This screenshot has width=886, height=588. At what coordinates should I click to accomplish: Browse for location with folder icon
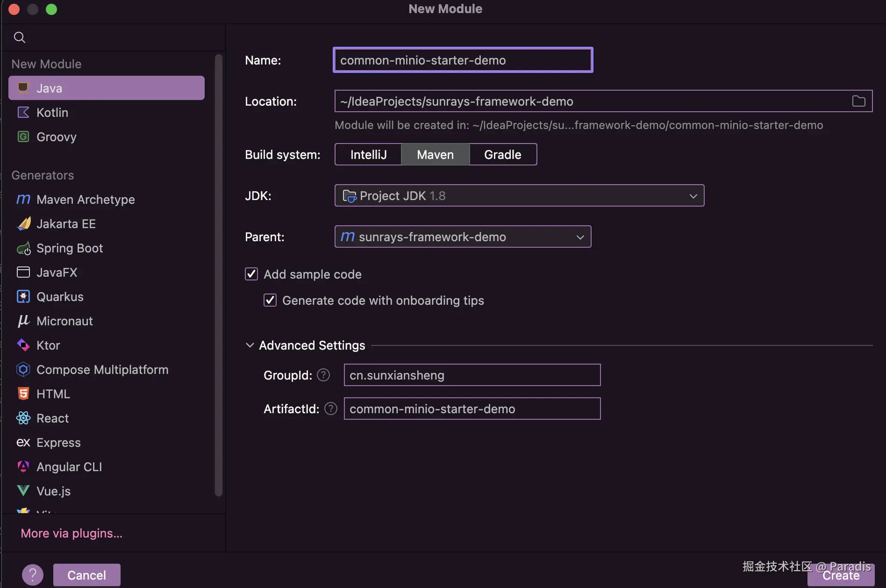coord(859,101)
